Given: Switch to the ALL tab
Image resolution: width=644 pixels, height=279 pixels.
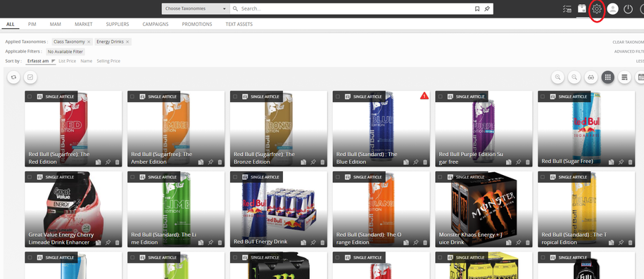Looking at the screenshot, I should point(11,24).
